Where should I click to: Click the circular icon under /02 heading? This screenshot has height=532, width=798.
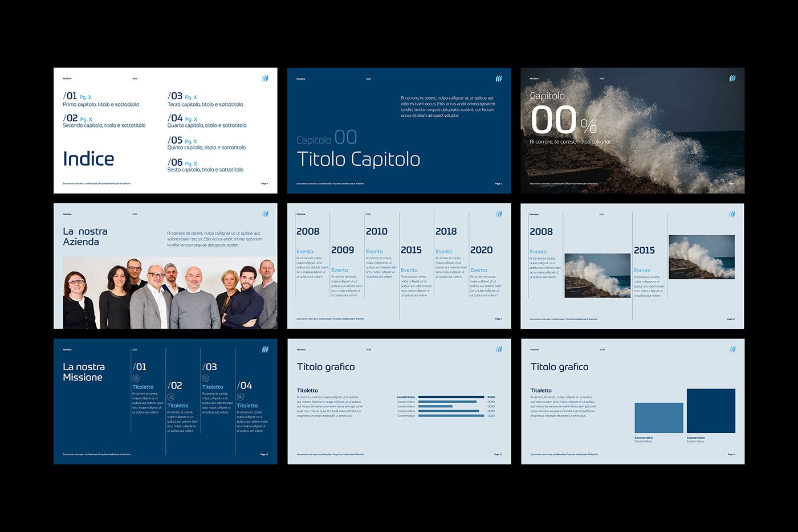click(170, 397)
